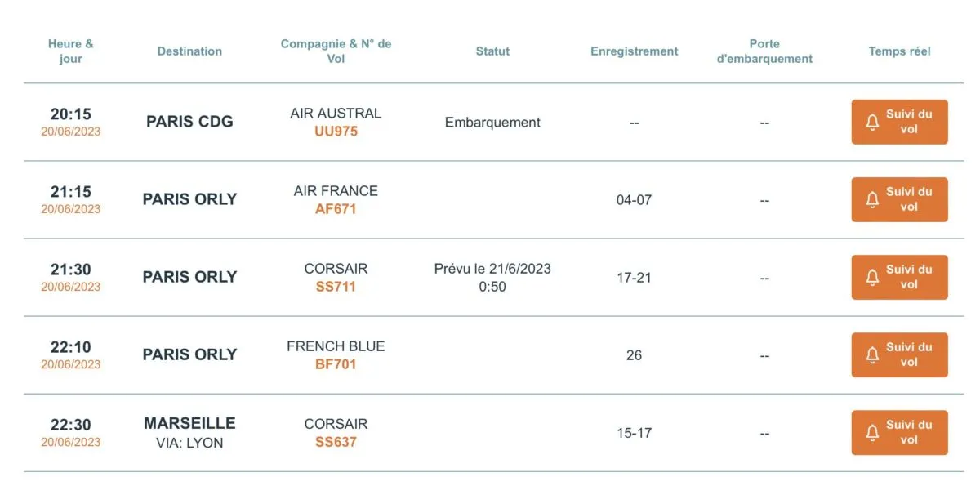Click bell icon for flight SS637

click(x=872, y=433)
